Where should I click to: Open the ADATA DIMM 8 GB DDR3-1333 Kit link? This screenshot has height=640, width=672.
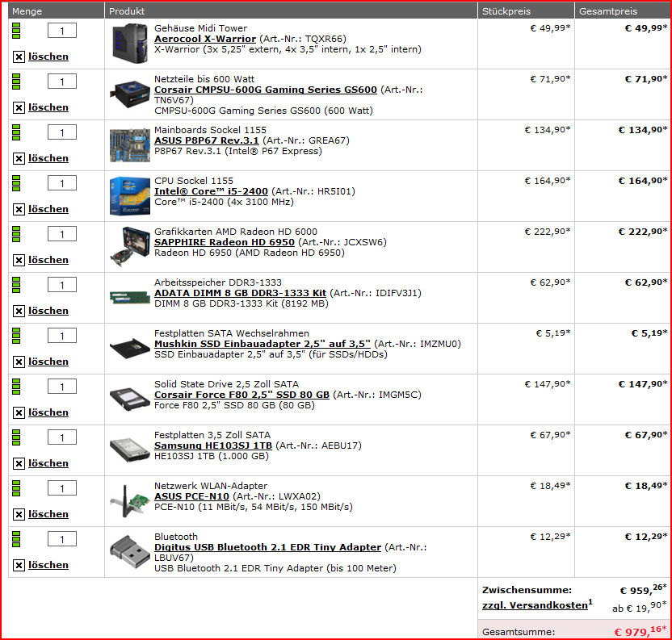pyautogui.click(x=240, y=293)
